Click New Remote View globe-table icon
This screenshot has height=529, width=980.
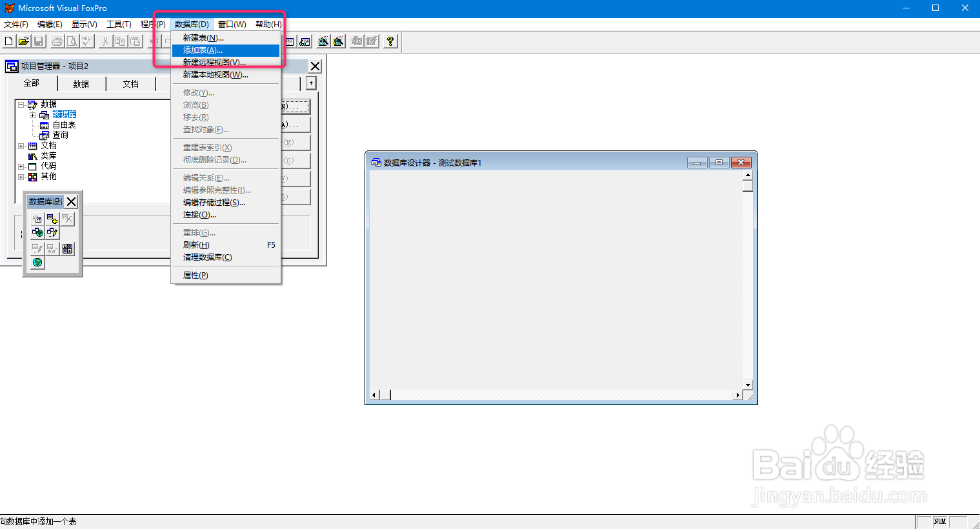[37, 232]
